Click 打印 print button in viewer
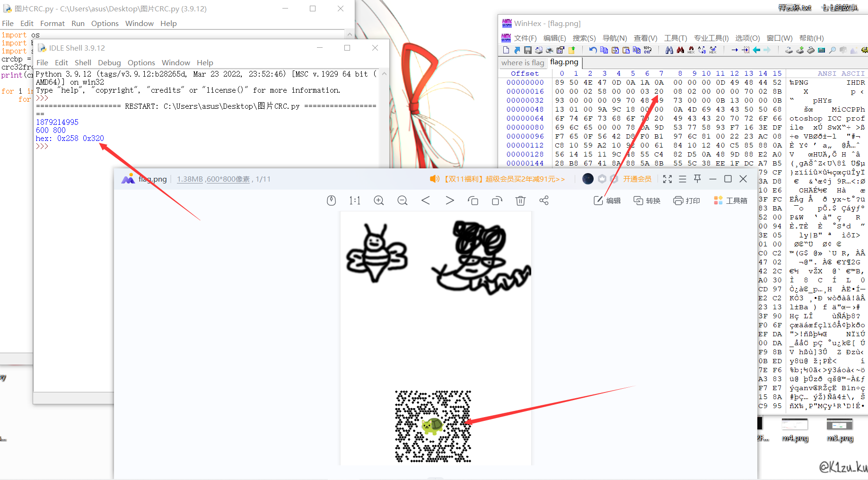 pos(686,201)
